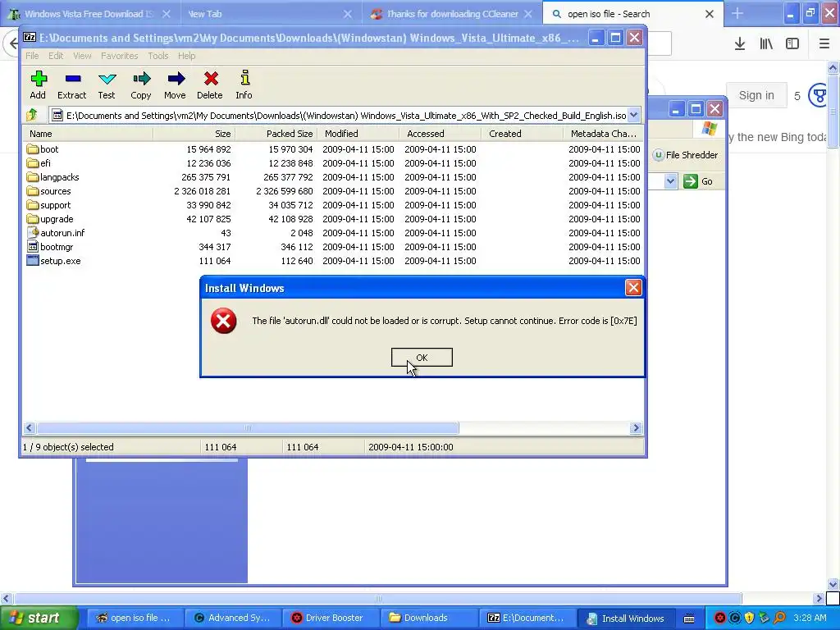840x630 pixels.
Task: Open the 7-Zip address path dropdown
Action: (x=634, y=115)
